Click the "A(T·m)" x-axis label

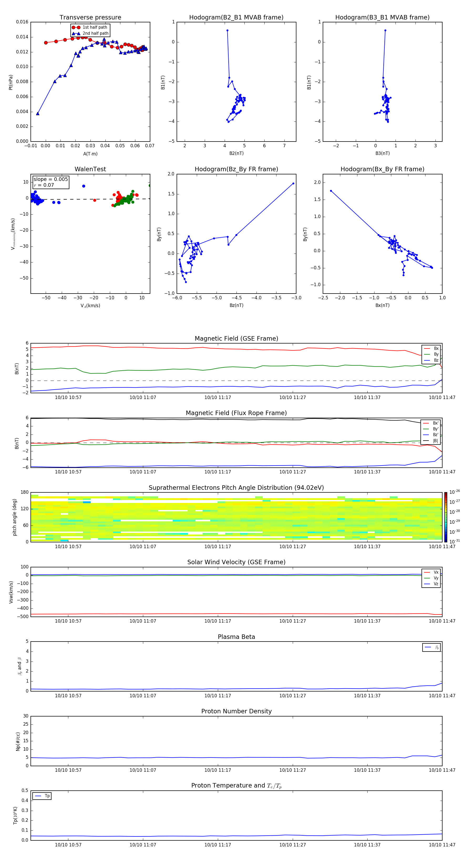pyautogui.click(x=90, y=154)
